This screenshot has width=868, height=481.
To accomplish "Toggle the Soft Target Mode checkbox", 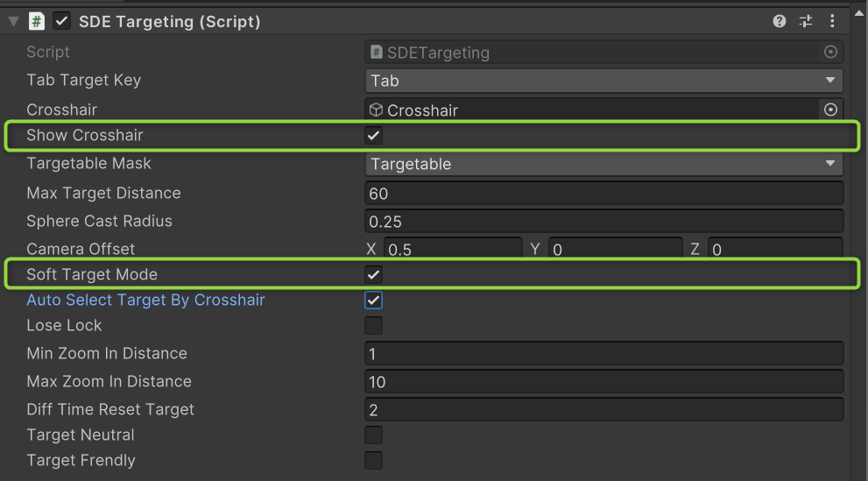I will point(374,274).
